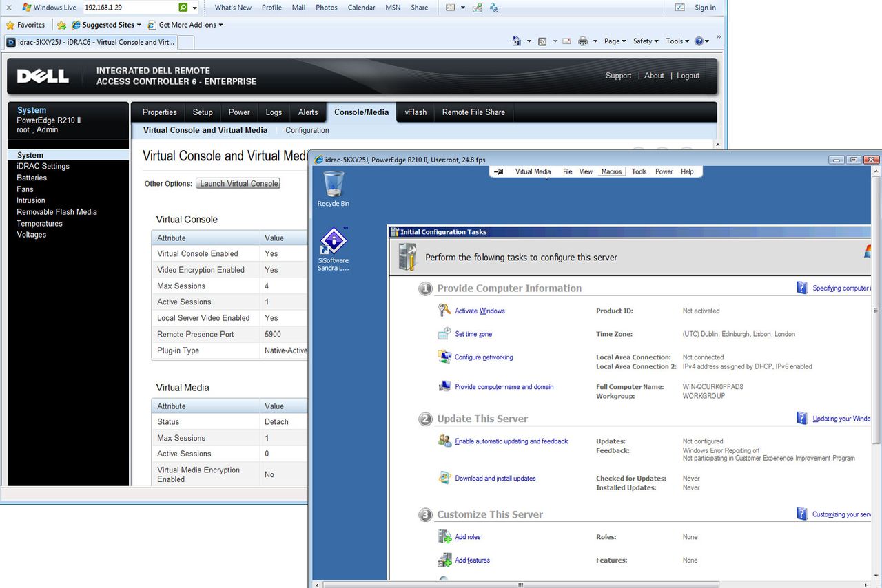Click the Launch Virtual Console button

coord(238,183)
